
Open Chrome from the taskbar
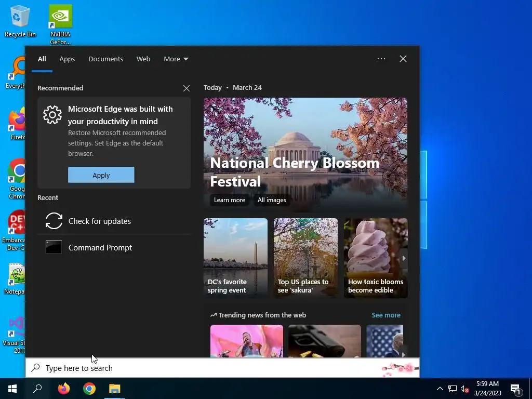point(89,389)
